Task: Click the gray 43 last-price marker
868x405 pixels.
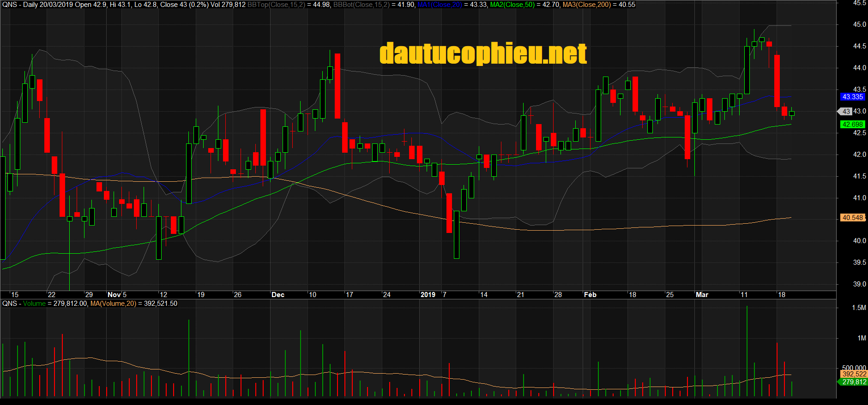Action: [846, 112]
